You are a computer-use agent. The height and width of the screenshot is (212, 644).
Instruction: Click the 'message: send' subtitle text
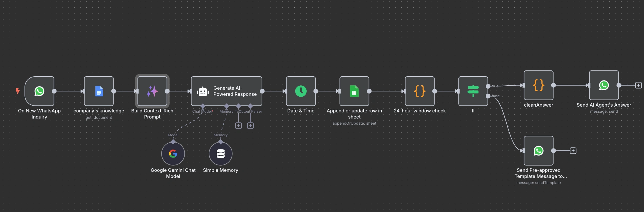(x=604, y=112)
